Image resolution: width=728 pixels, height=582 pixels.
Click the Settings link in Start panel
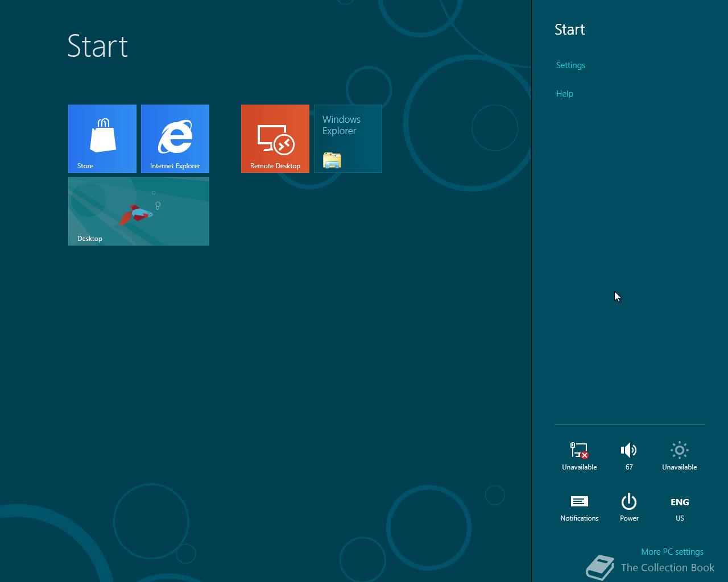click(x=570, y=65)
